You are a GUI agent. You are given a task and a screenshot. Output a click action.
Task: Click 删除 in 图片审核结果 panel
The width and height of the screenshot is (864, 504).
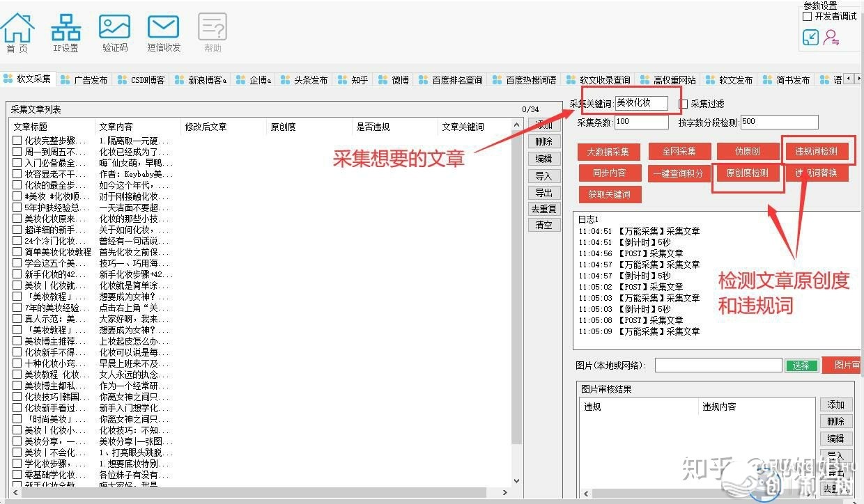coord(835,421)
